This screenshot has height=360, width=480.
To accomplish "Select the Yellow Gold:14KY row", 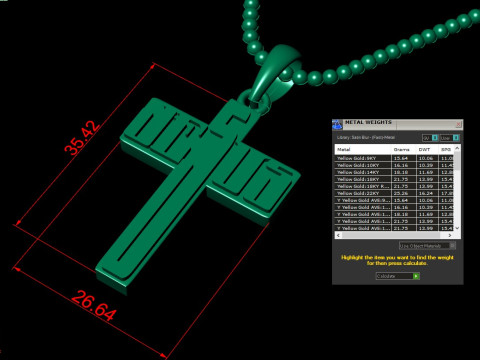I will 395,172.
